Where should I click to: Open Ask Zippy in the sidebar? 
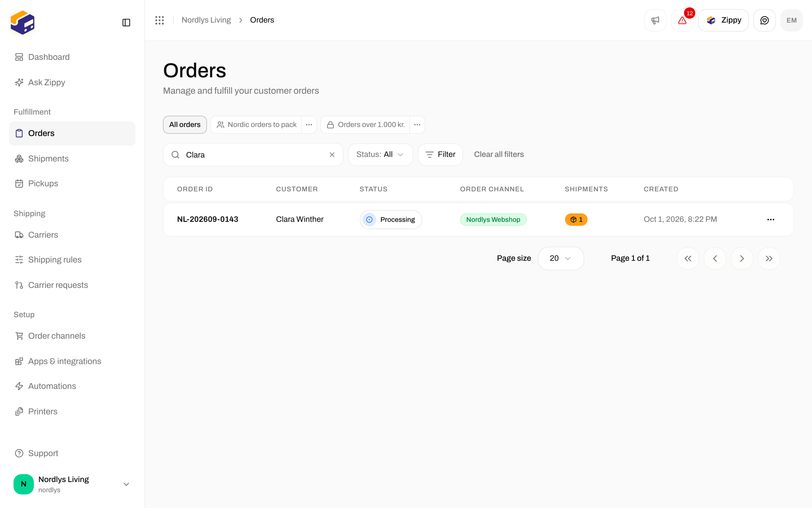[x=72, y=82]
